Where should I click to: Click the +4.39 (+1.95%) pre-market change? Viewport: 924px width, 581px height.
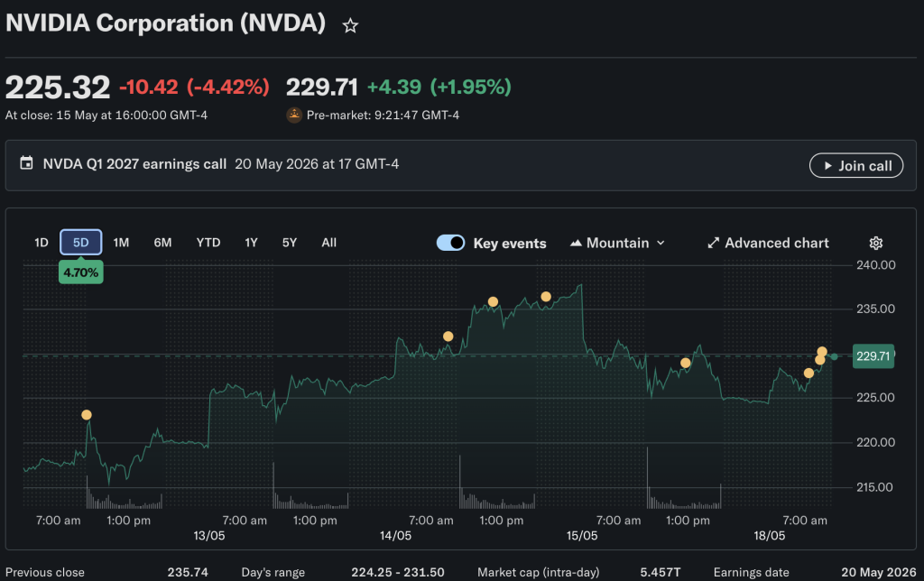click(x=439, y=88)
